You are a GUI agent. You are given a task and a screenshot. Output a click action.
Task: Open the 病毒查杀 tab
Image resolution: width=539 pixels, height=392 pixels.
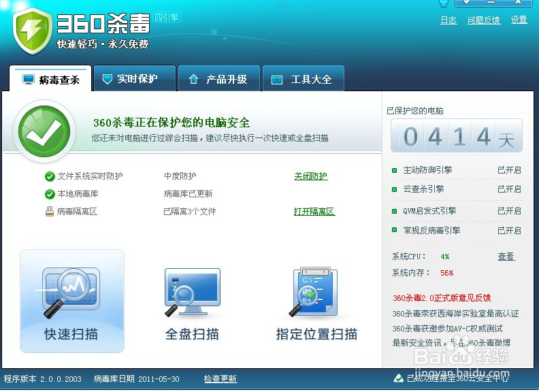[x=51, y=79]
